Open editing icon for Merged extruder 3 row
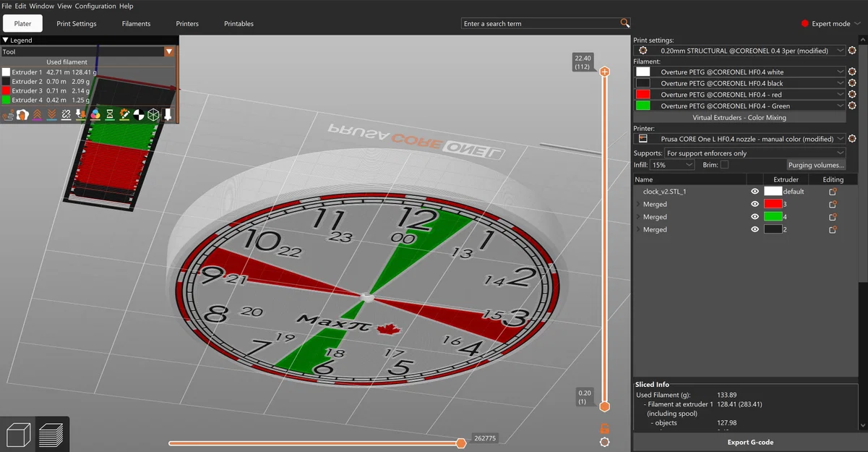Image resolution: width=868 pixels, height=452 pixels. click(x=833, y=204)
